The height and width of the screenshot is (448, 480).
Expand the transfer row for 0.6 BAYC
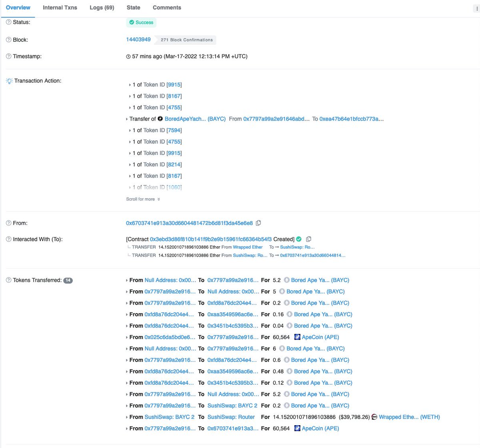(127, 360)
